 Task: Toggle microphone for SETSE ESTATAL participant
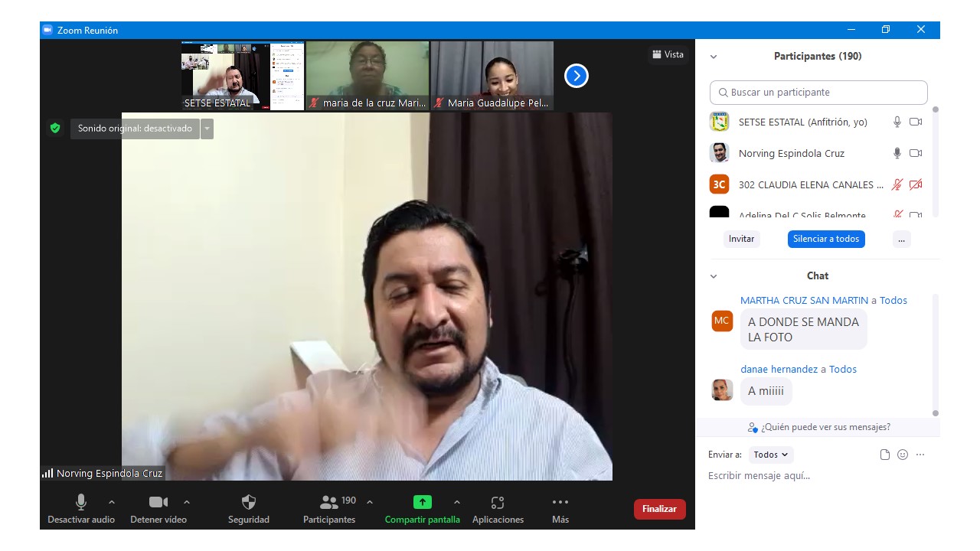pos(897,122)
